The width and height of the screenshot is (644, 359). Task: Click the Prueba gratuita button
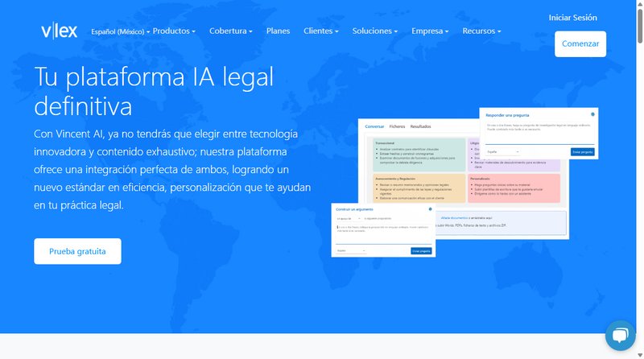(77, 251)
